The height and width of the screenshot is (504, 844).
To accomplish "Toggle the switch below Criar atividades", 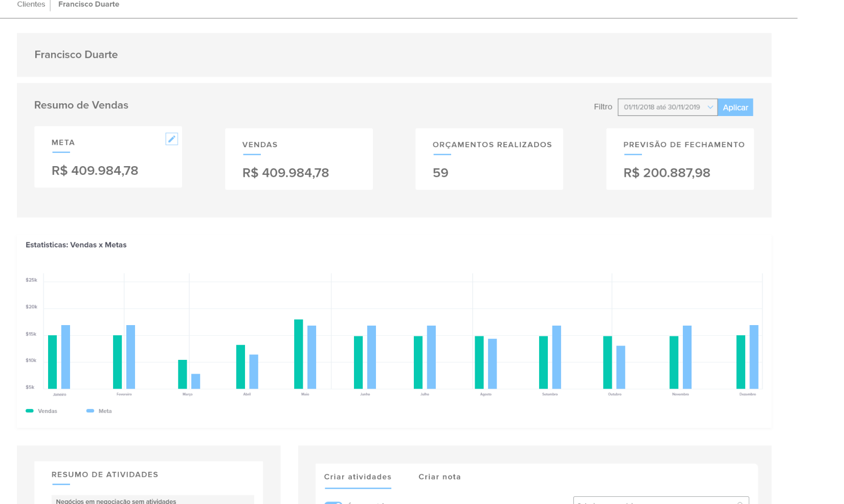I will click(x=334, y=502).
